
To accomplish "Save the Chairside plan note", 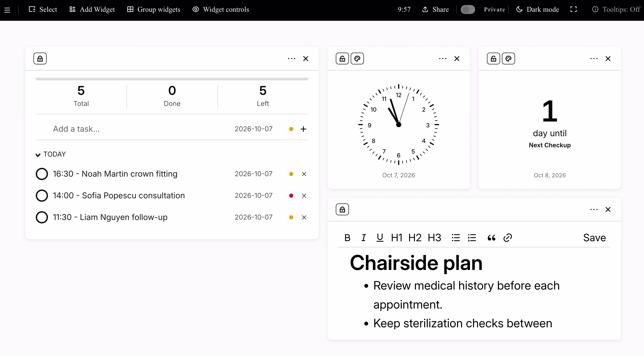I will point(594,238).
